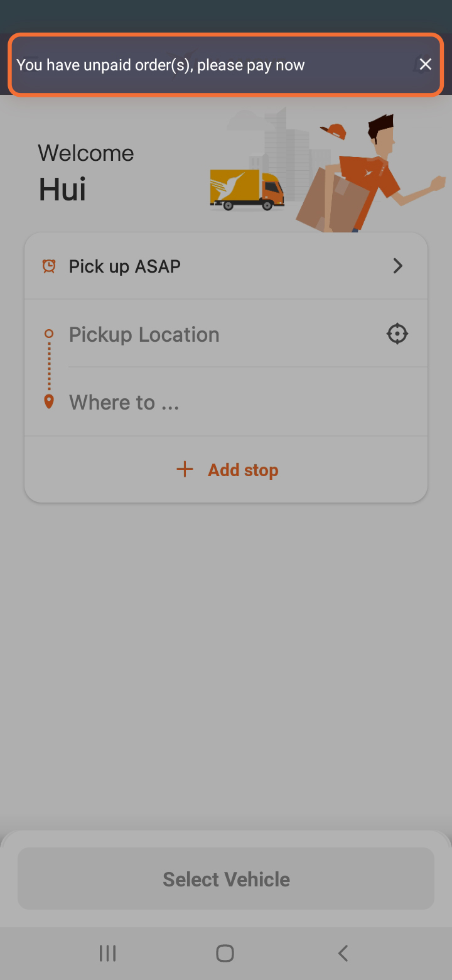Tap the Android back navigation arrow
452x980 pixels.
tap(343, 954)
